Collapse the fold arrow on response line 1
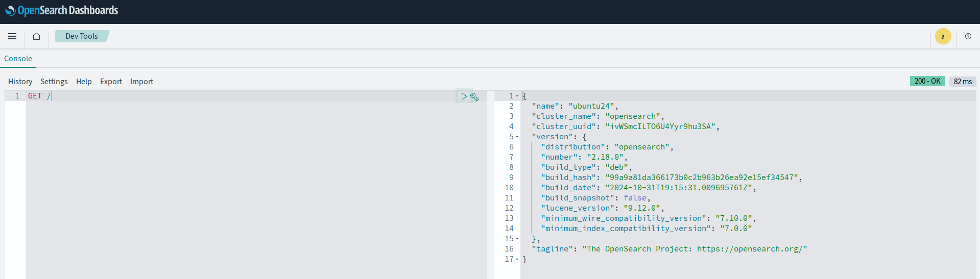This screenshot has height=279, width=980. pos(517,96)
